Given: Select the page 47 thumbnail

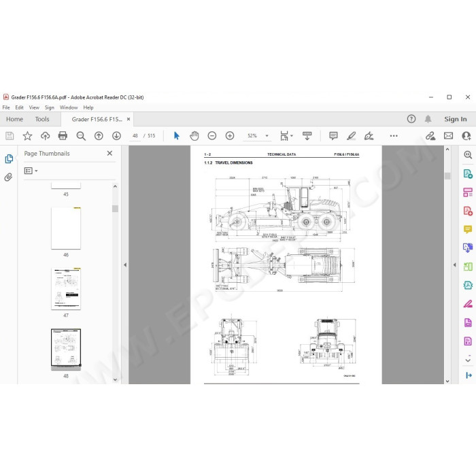Looking at the screenshot, I should click(x=66, y=289).
